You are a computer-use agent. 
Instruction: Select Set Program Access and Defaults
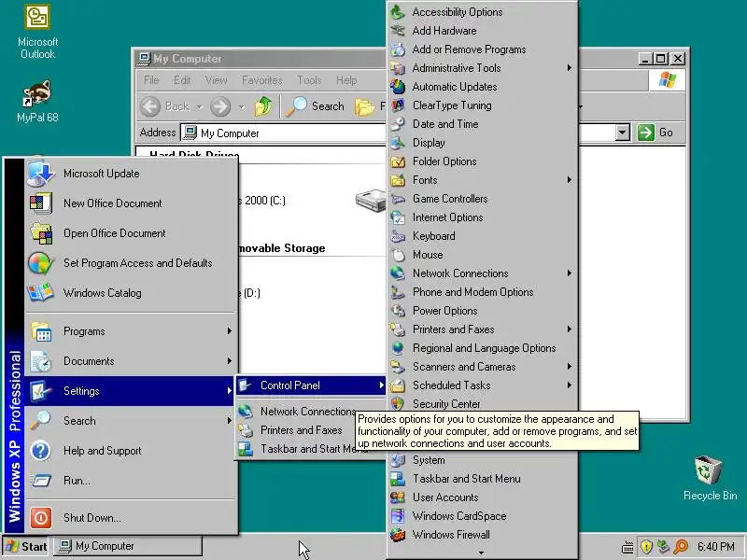tap(131, 263)
